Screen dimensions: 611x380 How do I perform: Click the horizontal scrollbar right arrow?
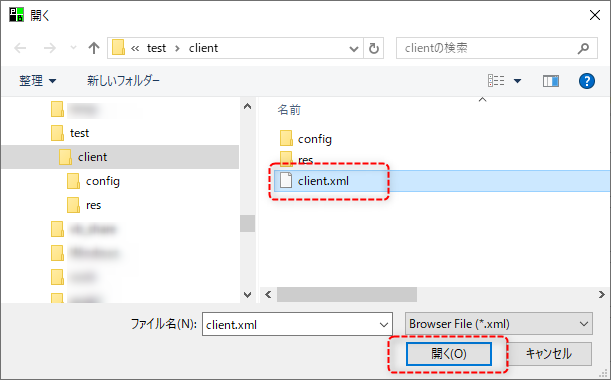602,294
